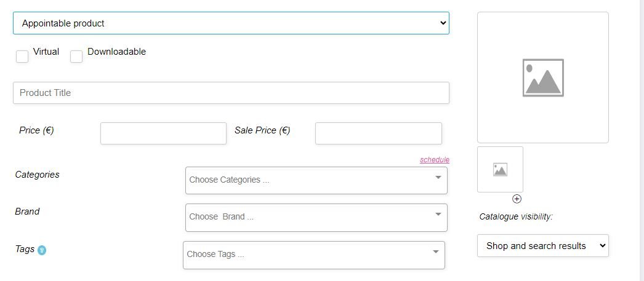This screenshot has width=644, height=281.
Task: Focus the Product Title field
Action: tap(231, 93)
